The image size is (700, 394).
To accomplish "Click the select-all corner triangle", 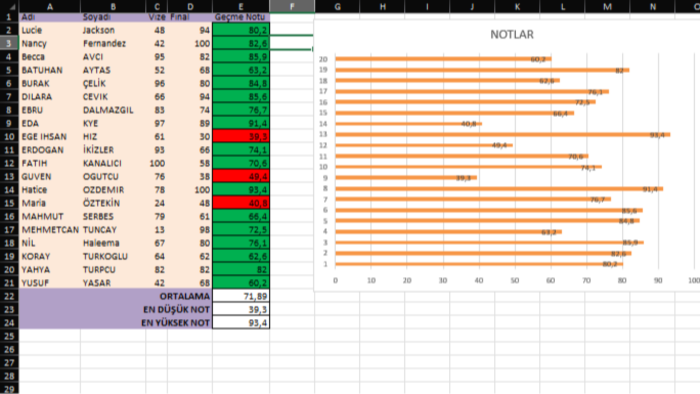I will pyautogui.click(x=9, y=6).
